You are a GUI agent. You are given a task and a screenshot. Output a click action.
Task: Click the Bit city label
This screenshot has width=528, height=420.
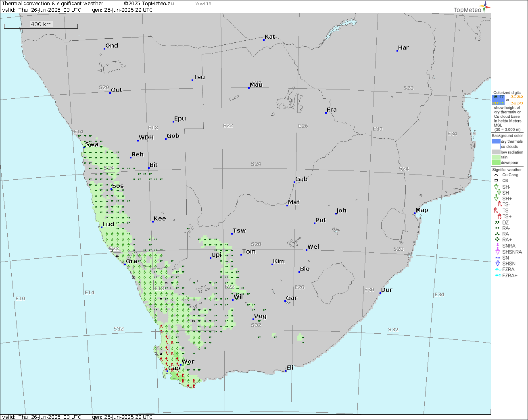(x=154, y=165)
